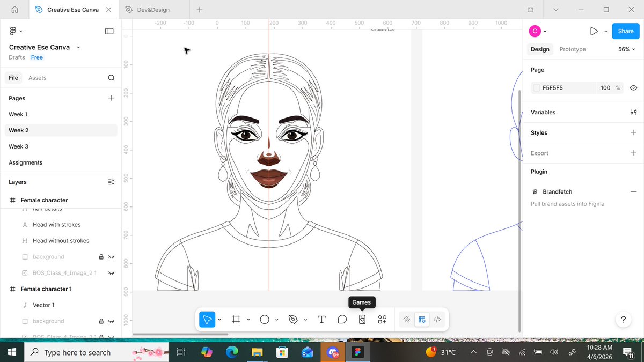Click the Share button
Viewport: 644px width, 362px height.
(625, 31)
